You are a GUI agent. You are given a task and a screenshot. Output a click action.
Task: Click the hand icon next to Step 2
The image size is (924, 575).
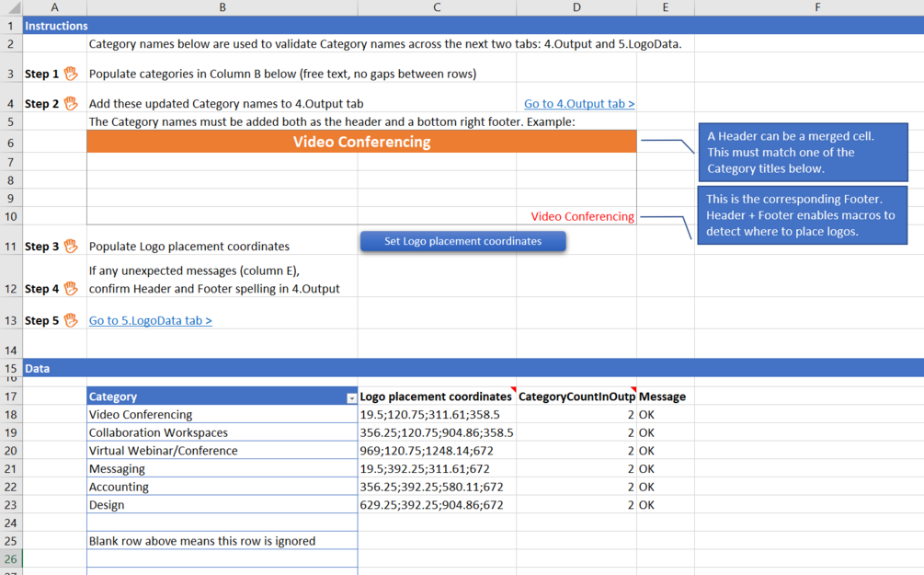[71, 103]
